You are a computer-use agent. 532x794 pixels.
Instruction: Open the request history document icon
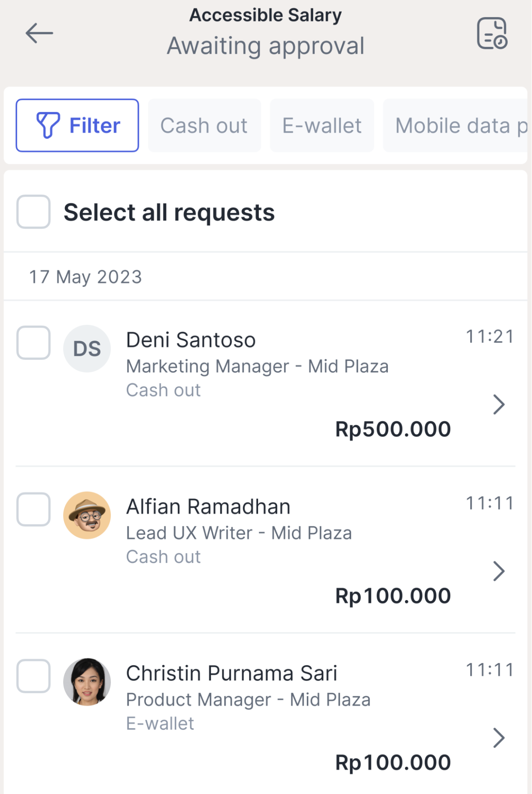tap(492, 33)
